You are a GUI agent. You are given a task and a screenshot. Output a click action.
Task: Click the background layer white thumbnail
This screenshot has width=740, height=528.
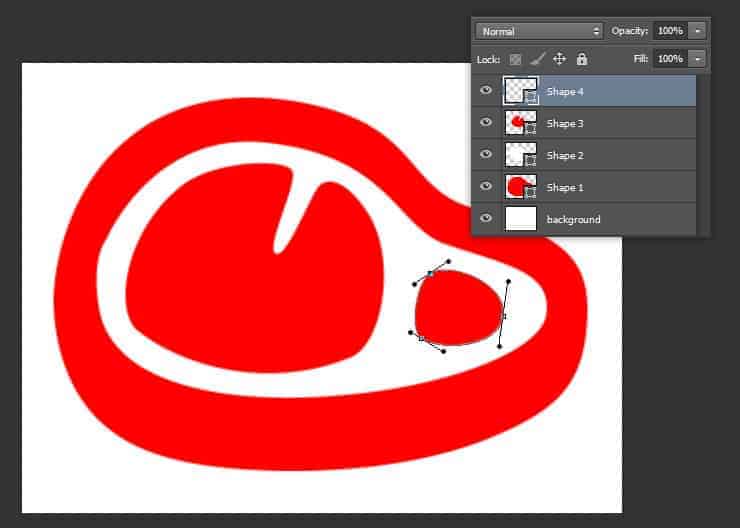coord(521,219)
